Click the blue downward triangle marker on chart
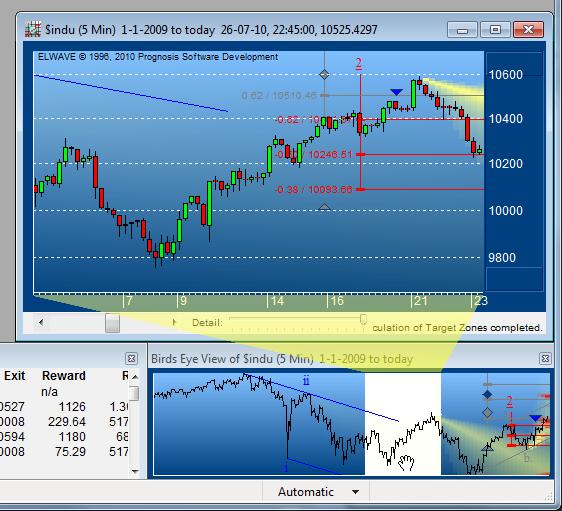562x511 pixels. (396, 92)
